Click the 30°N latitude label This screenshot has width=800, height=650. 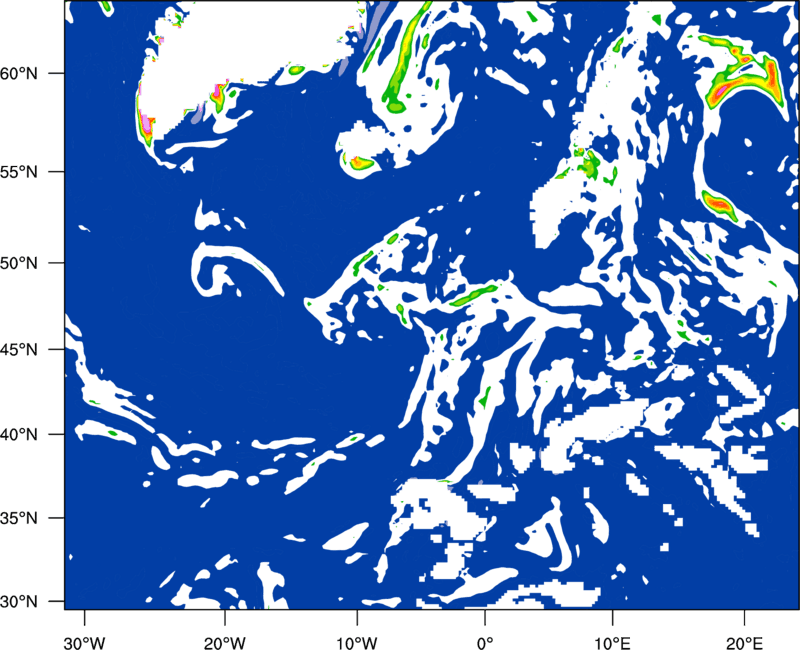tap(19, 602)
